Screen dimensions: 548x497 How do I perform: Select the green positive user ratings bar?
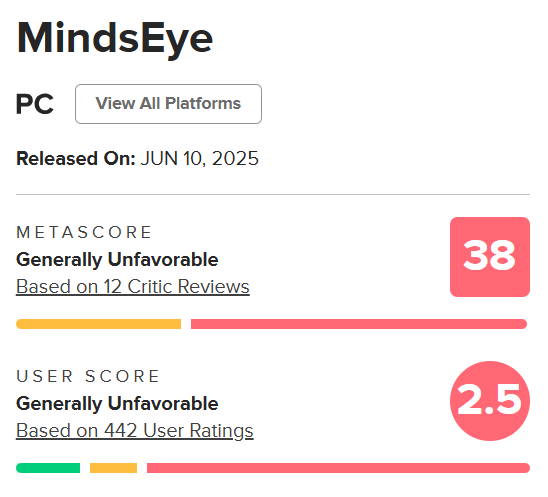[x=48, y=468]
